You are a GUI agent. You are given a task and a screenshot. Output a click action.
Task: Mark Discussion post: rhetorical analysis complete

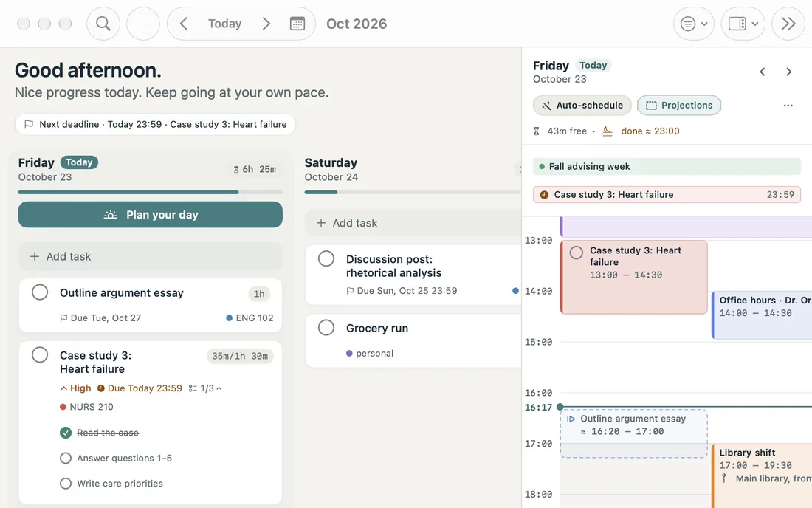tap(326, 258)
